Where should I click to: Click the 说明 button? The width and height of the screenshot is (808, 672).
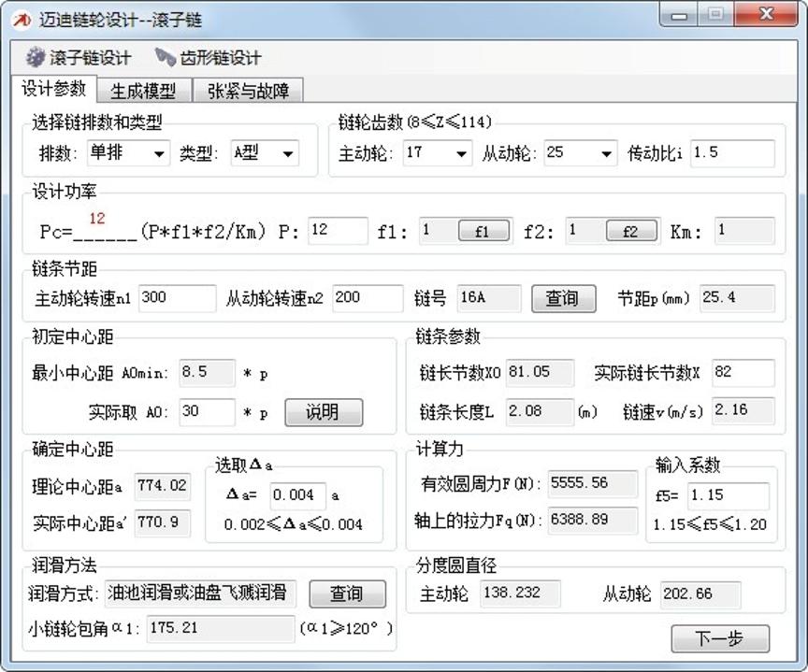point(323,412)
